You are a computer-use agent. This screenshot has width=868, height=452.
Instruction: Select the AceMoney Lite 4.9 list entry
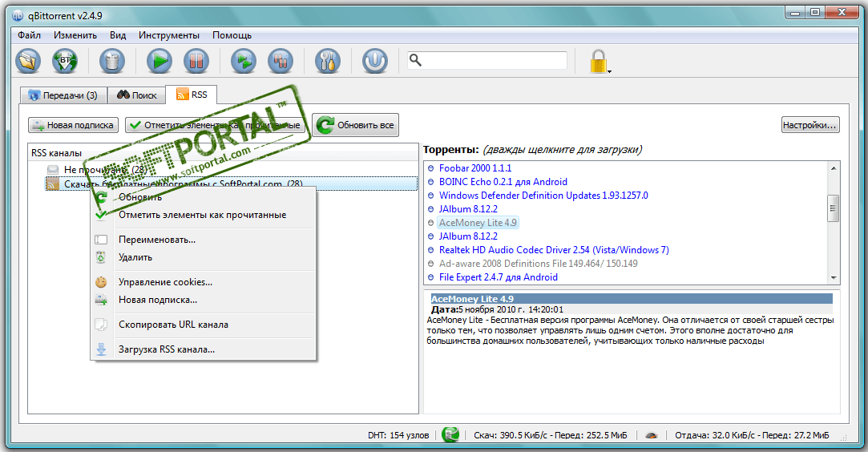pyautogui.click(x=478, y=223)
